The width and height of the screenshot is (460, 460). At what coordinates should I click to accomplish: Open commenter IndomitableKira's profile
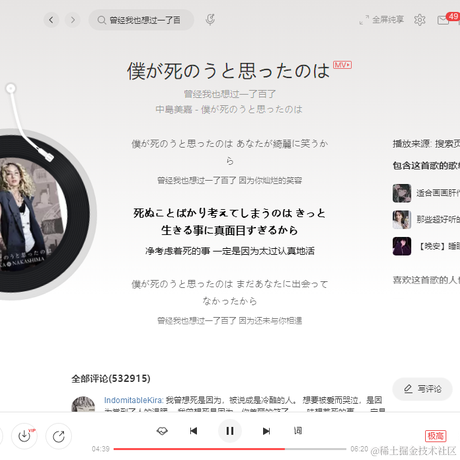pos(133,400)
